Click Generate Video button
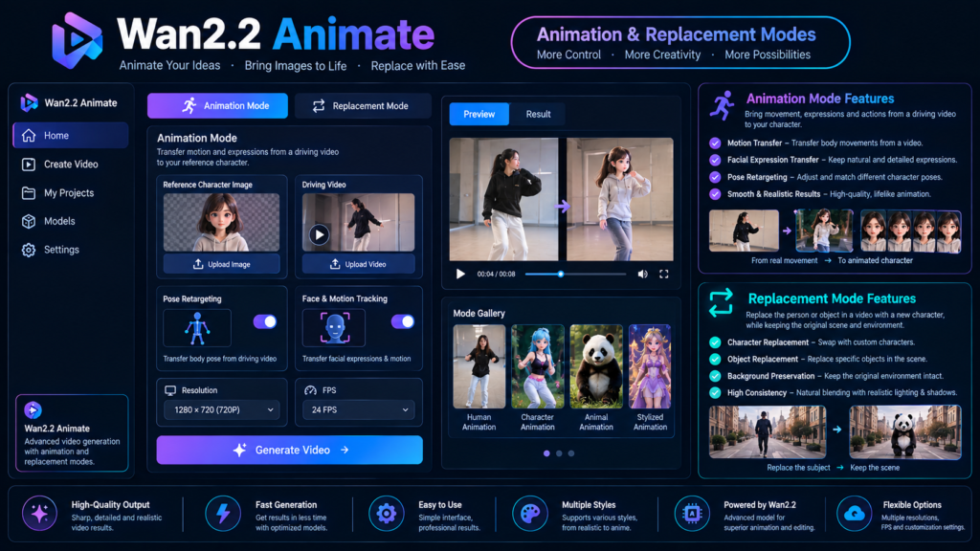 coord(289,450)
